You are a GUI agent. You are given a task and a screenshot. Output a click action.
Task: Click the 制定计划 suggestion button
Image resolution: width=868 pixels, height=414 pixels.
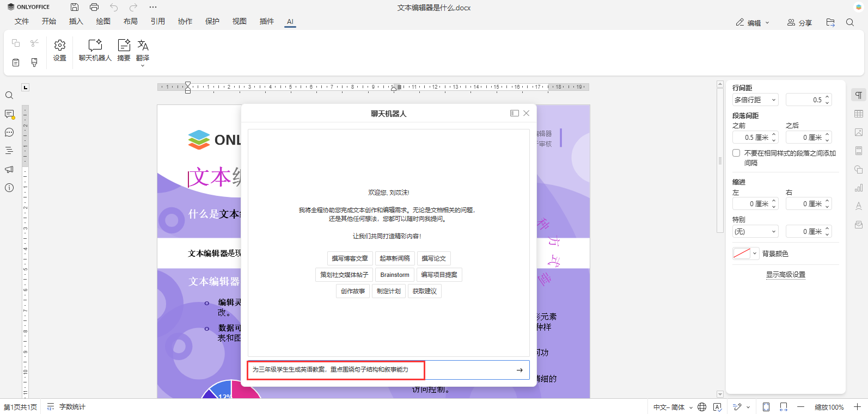(x=389, y=291)
